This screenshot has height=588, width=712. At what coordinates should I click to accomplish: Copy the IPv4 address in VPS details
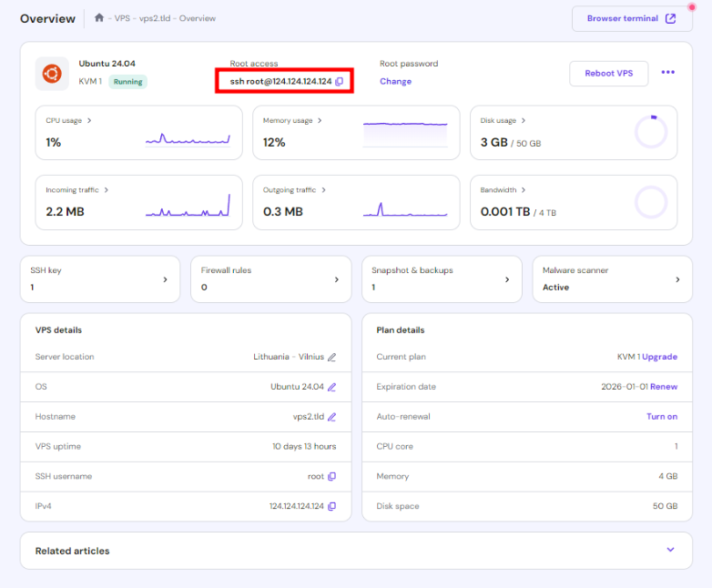pos(331,506)
